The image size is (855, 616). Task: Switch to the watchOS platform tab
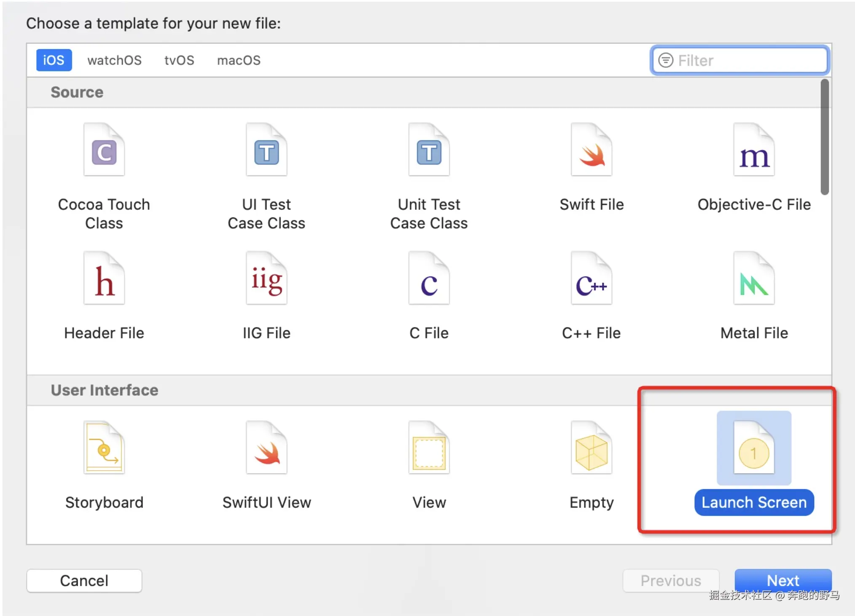114,60
